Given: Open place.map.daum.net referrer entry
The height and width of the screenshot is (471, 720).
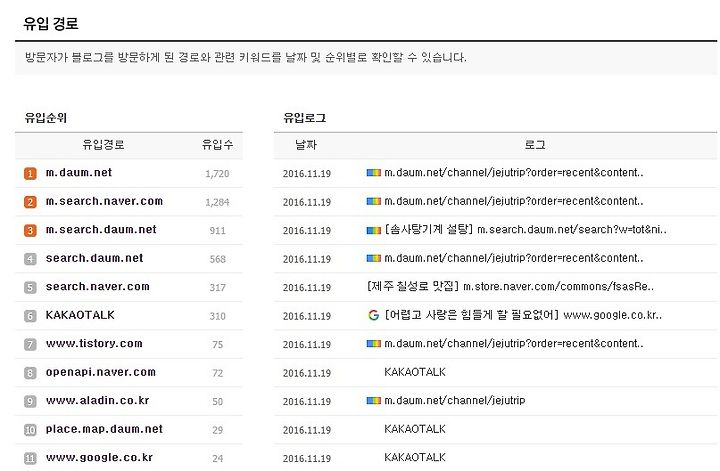Looking at the screenshot, I should coord(104,429).
